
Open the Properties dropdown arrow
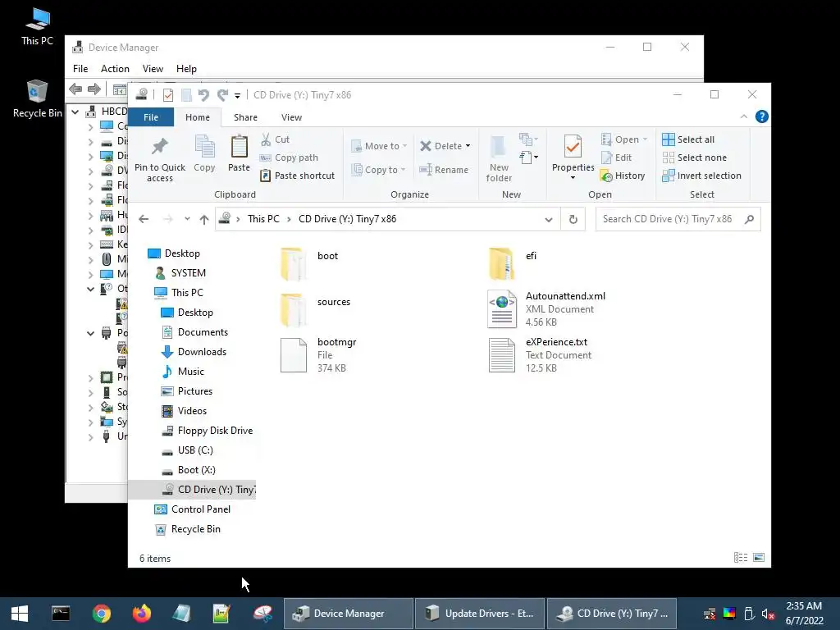click(573, 178)
